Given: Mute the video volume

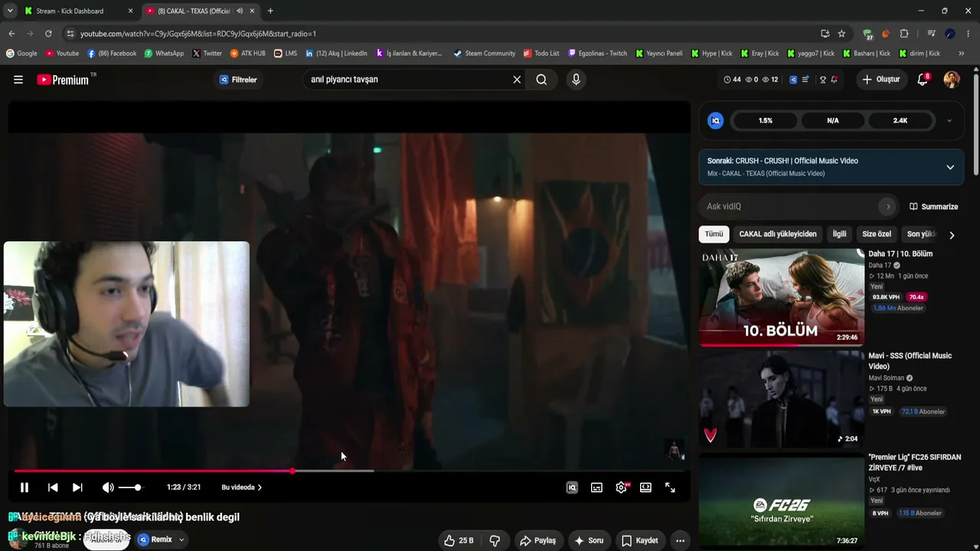Looking at the screenshot, I should click(x=108, y=487).
